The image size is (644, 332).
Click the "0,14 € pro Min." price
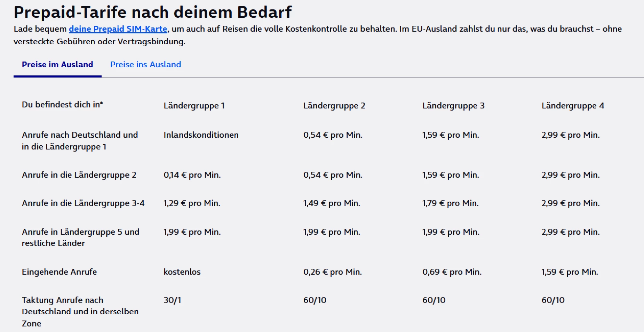click(192, 175)
